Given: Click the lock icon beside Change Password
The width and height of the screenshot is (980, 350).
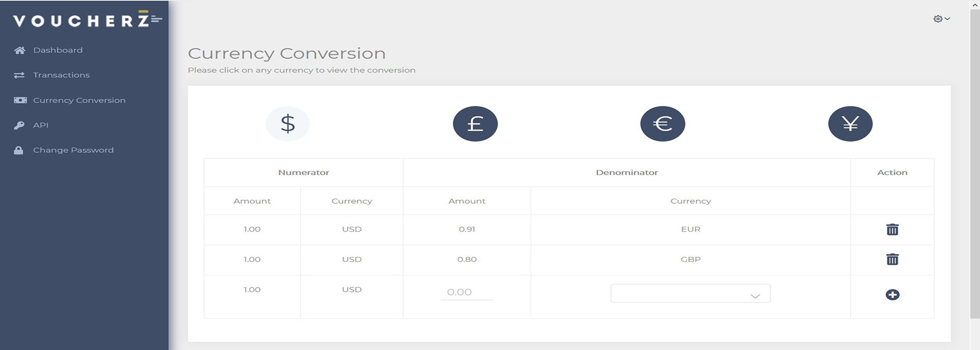Looking at the screenshot, I should tap(19, 150).
